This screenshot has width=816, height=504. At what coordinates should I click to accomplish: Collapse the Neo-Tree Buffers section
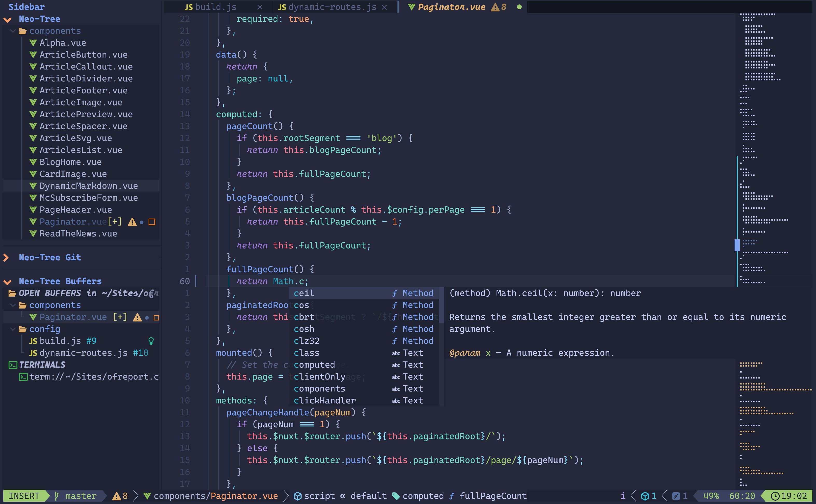(x=8, y=282)
